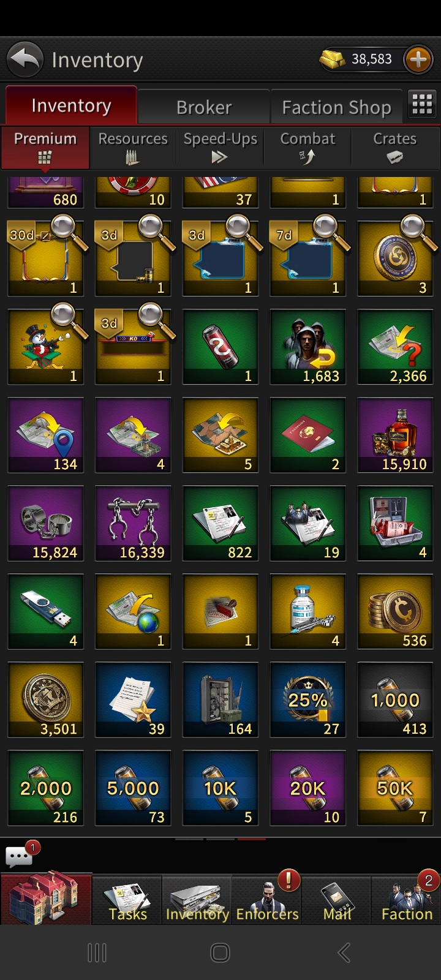This screenshot has height=980, width=441.
Task: Inspect the 30d avatar frame item
Action: 46,258
